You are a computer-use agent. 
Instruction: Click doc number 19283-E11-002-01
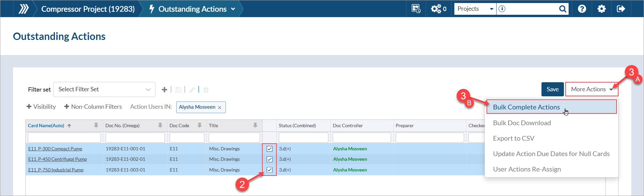[x=125, y=159]
